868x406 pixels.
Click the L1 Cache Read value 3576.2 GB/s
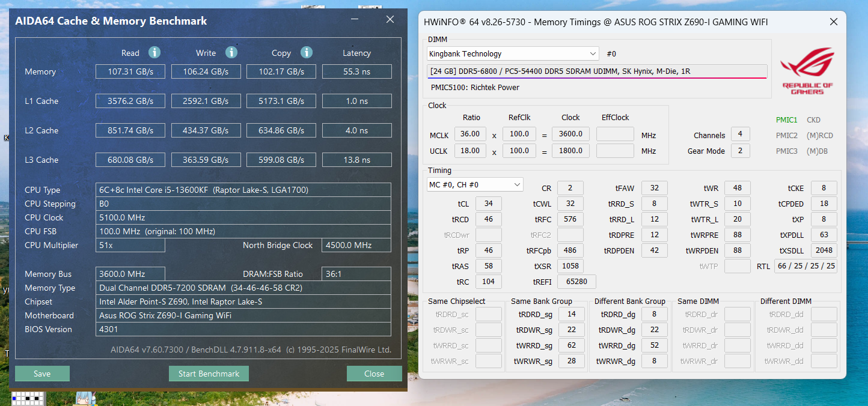point(130,101)
